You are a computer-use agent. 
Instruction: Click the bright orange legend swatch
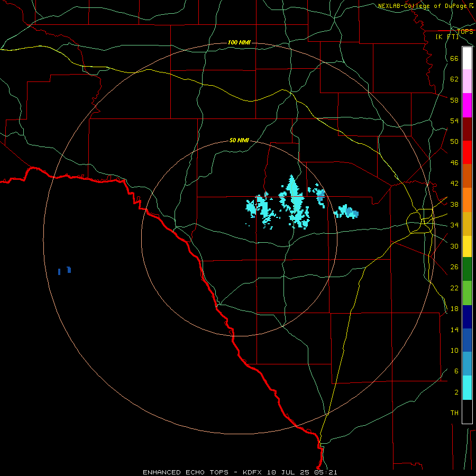[x=467, y=200]
